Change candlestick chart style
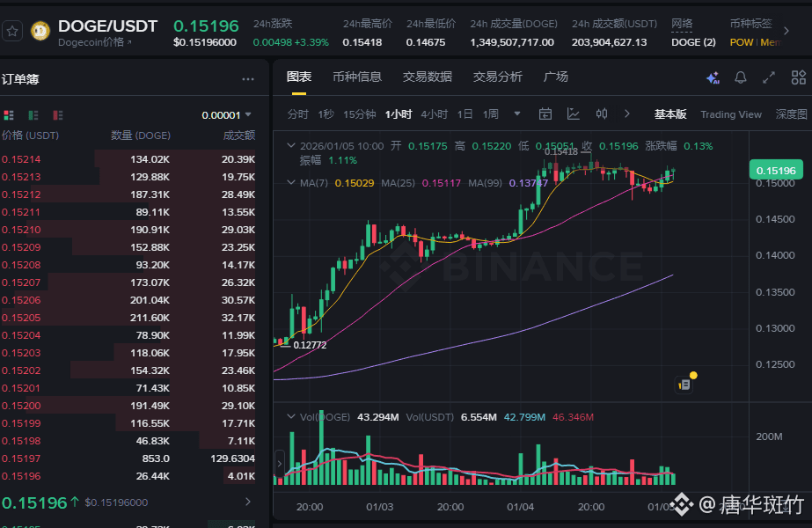The height and width of the screenshot is (528, 812). (602, 114)
